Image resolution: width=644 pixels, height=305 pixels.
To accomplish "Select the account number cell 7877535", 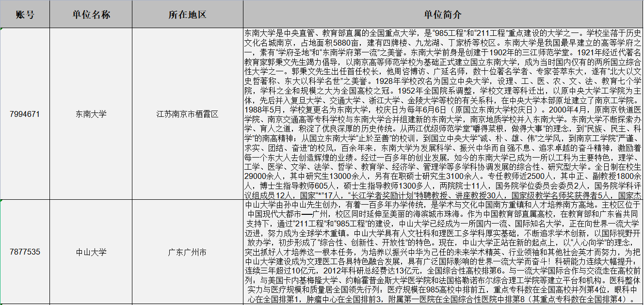I will (x=25, y=252).
